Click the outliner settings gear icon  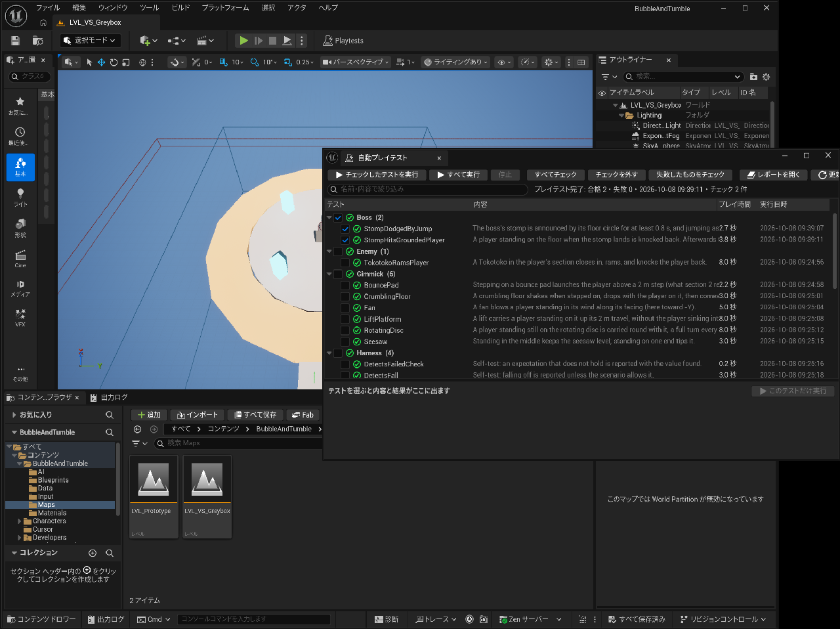click(766, 77)
